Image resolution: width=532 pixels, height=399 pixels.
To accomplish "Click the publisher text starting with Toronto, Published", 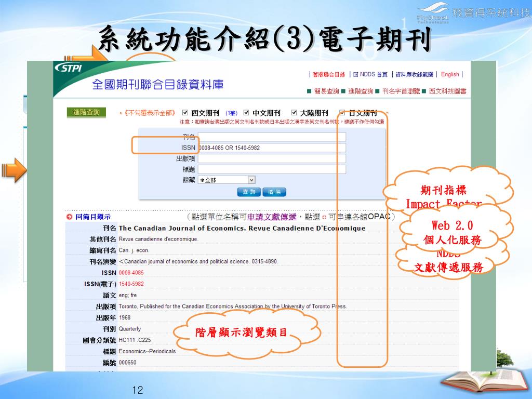I will pyautogui.click(x=233, y=307).
